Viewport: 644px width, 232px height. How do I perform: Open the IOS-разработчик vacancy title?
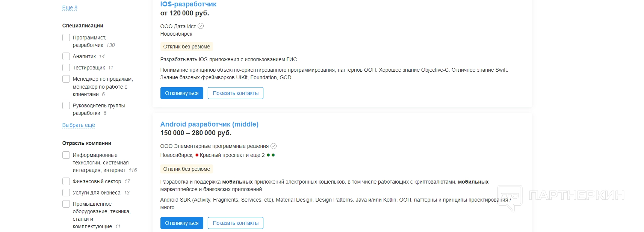pos(188,4)
